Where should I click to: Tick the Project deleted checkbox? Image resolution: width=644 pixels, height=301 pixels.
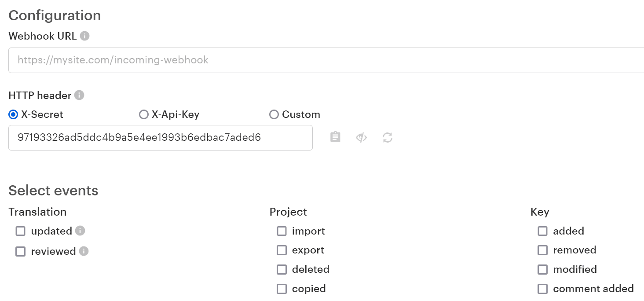click(282, 269)
